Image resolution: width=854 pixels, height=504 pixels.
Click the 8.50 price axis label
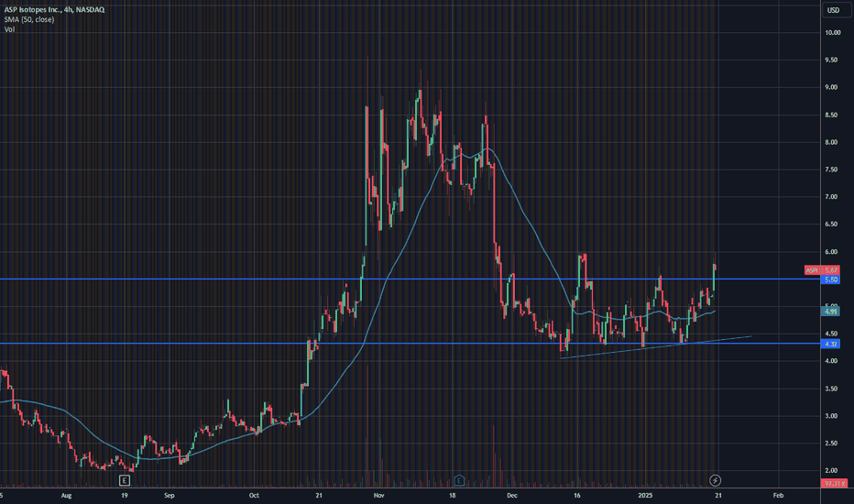click(x=831, y=115)
